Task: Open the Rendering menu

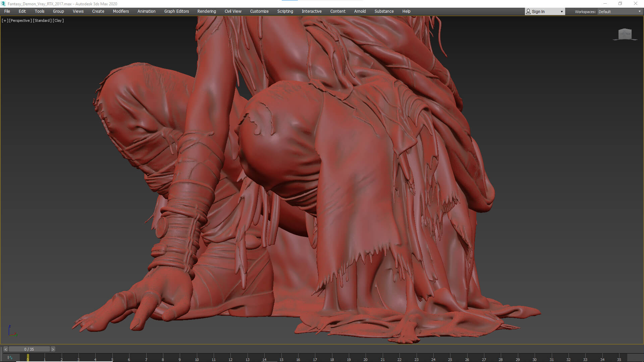Action: point(207,11)
